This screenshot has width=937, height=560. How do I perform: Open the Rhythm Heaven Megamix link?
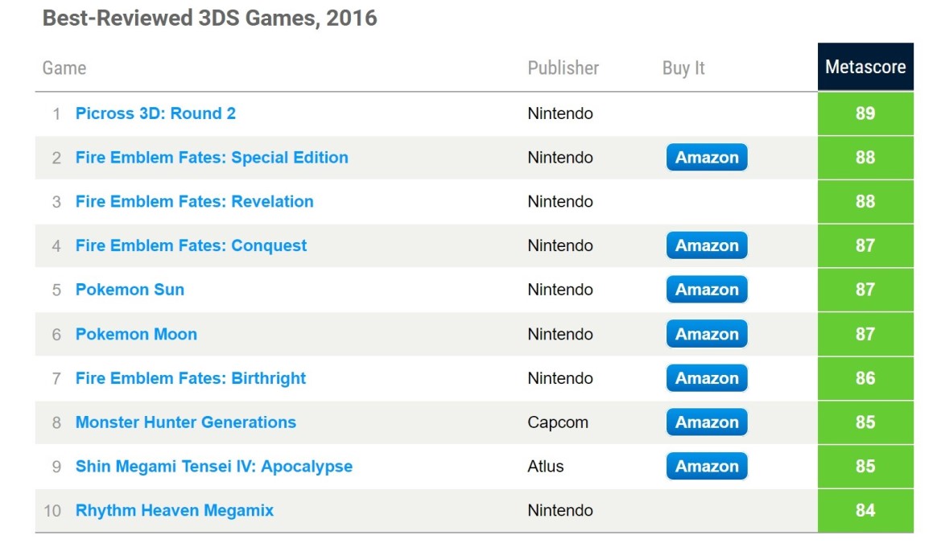coord(174,510)
